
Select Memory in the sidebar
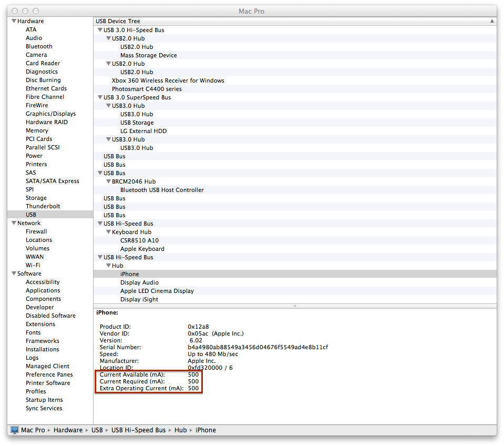tap(37, 130)
